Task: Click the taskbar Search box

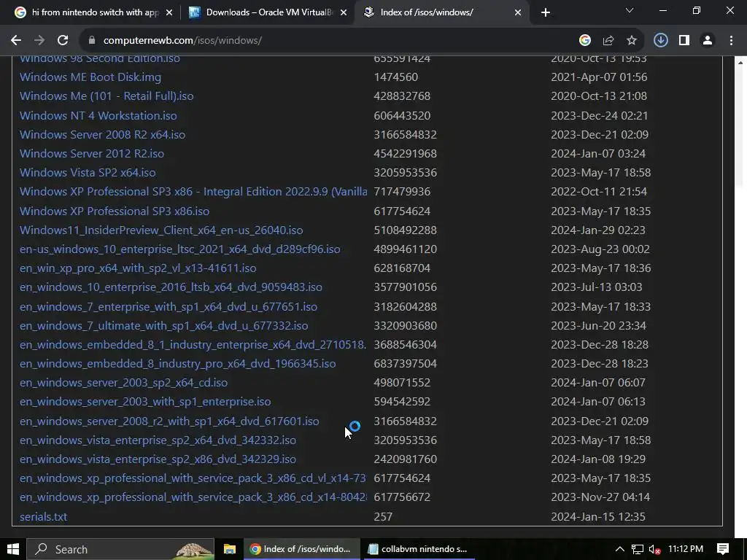Action: coord(120,549)
